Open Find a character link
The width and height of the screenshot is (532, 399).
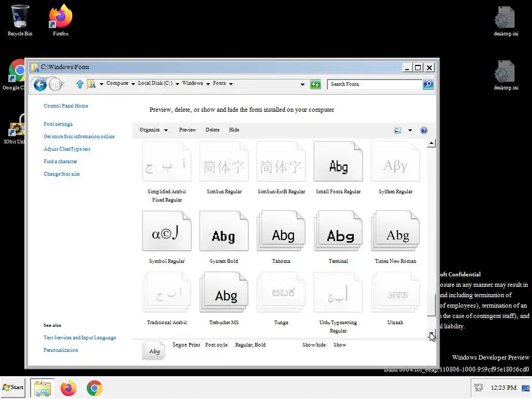60,162
